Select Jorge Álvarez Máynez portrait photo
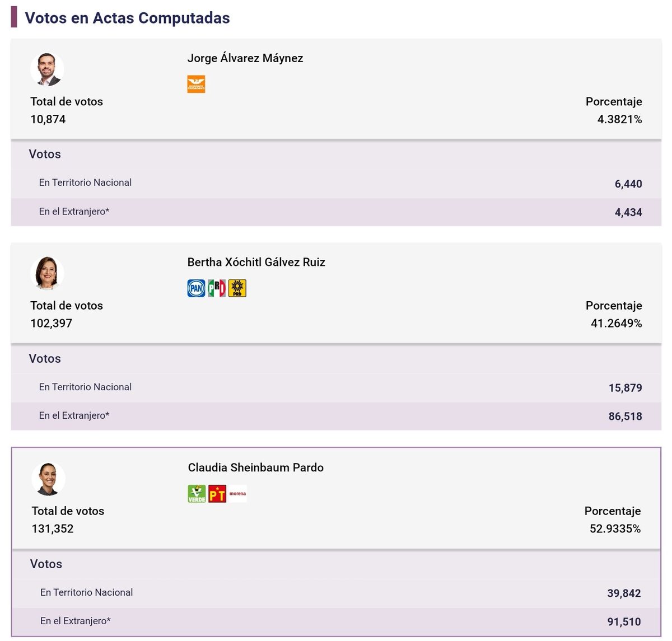The image size is (672, 641). (47, 69)
